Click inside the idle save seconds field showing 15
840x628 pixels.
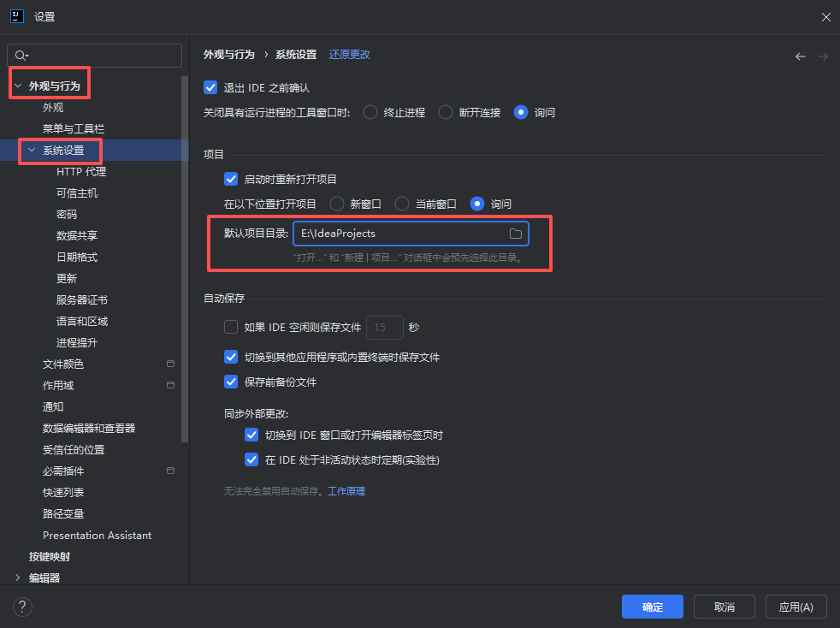(384, 327)
